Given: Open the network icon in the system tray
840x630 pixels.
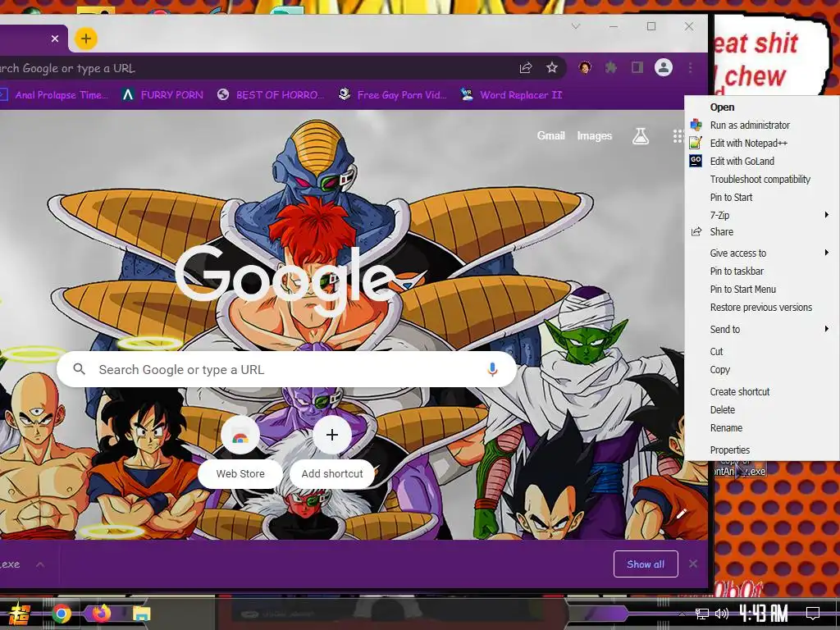Looking at the screenshot, I should coord(702,614).
